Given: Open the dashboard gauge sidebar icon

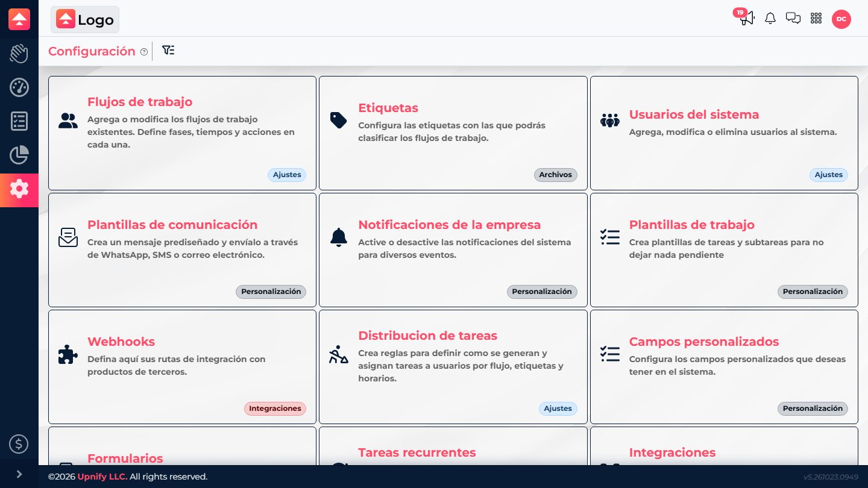Looking at the screenshot, I should [x=19, y=87].
